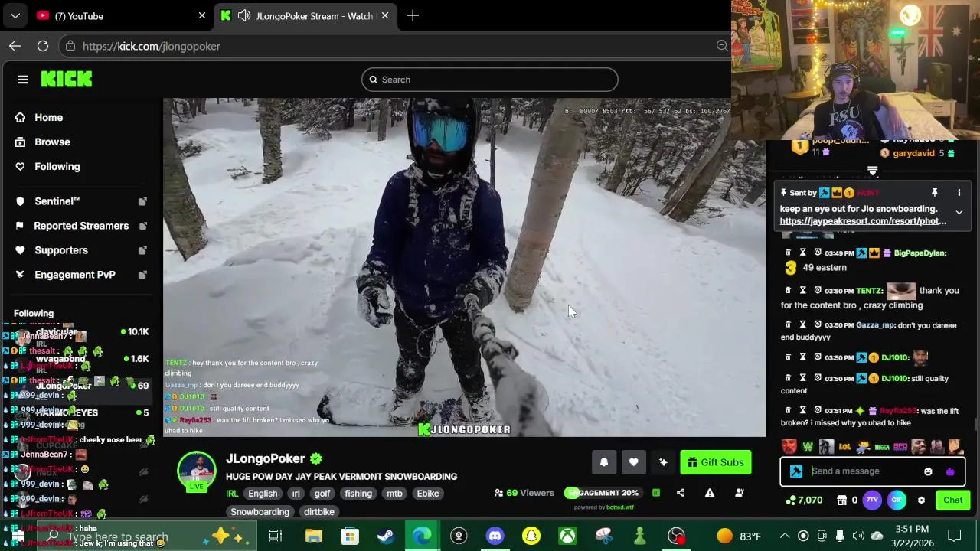The height and width of the screenshot is (551, 980).
Task: Click the pin icon on the pinned message
Action: (934, 193)
